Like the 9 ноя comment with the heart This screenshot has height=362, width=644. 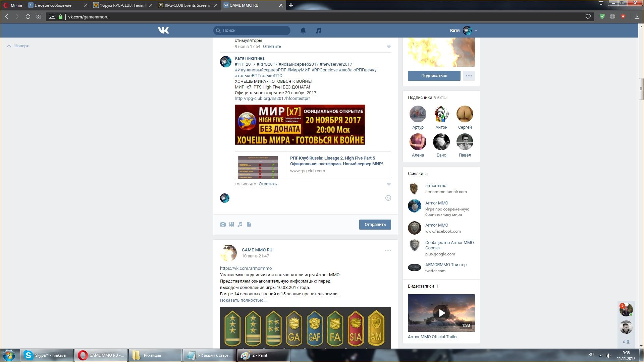[x=389, y=47]
